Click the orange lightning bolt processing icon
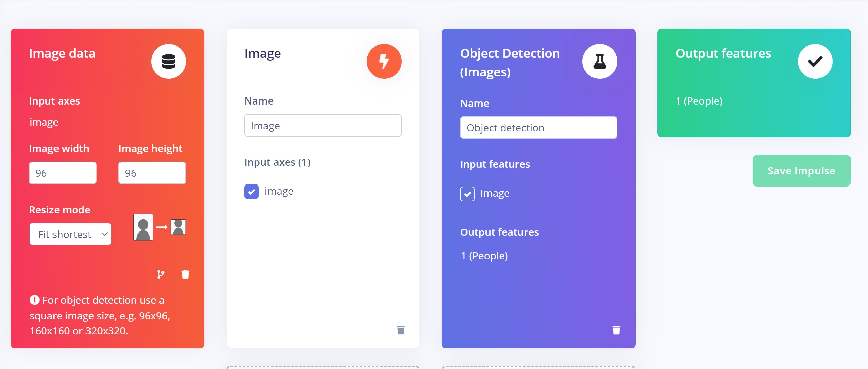The image size is (868, 369). pos(384,61)
